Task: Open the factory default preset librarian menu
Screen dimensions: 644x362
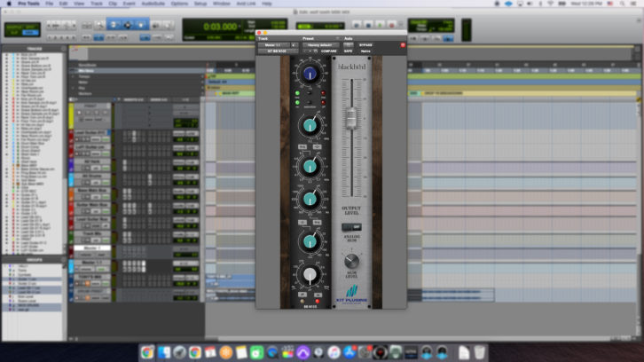Action: tap(320, 44)
